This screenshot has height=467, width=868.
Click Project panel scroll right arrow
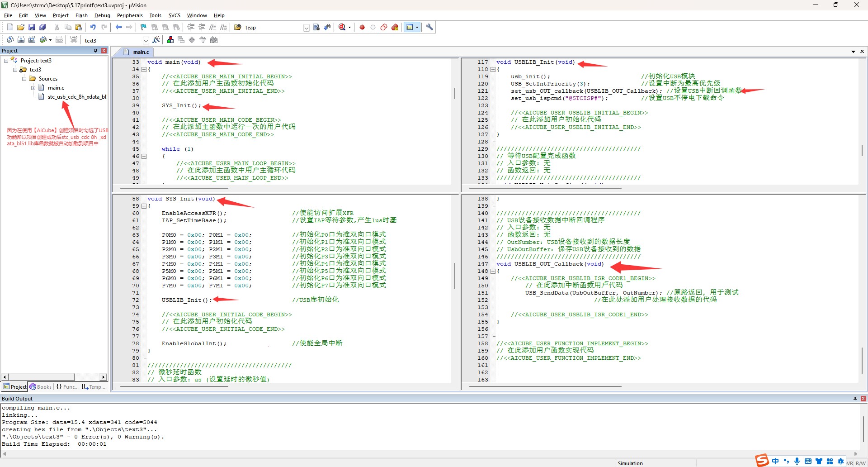point(104,377)
